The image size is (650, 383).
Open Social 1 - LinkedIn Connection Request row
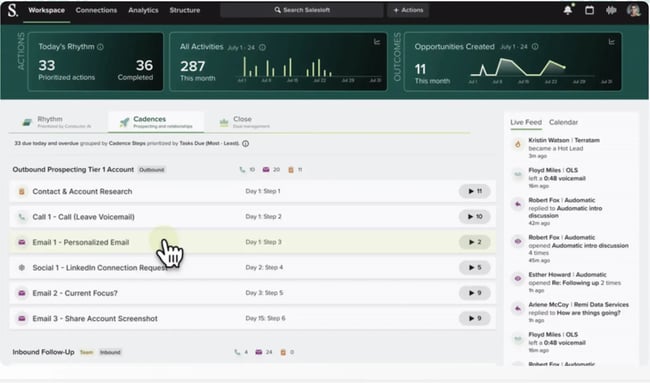(252, 268)
